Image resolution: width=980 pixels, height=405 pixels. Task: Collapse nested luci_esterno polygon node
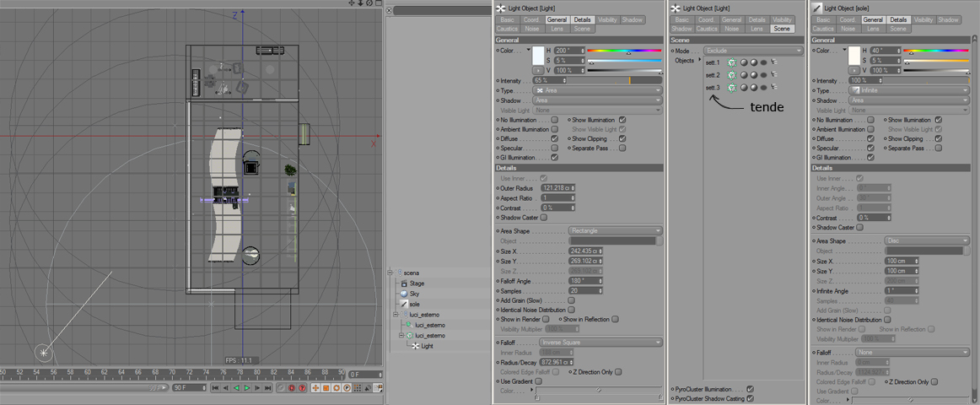pyautogui.click(x=401, y=336)
